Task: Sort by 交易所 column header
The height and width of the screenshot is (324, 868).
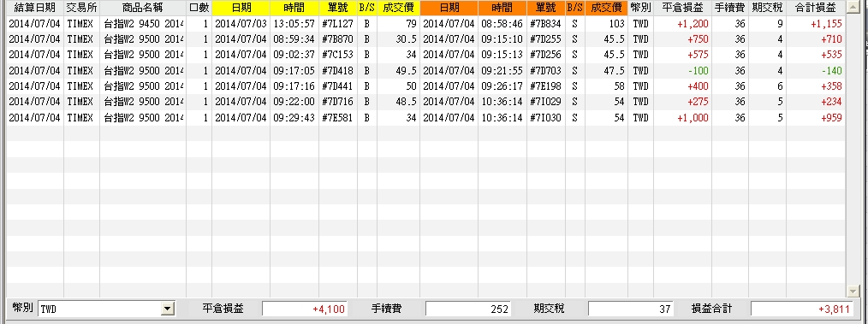Action: pos(82,8)
